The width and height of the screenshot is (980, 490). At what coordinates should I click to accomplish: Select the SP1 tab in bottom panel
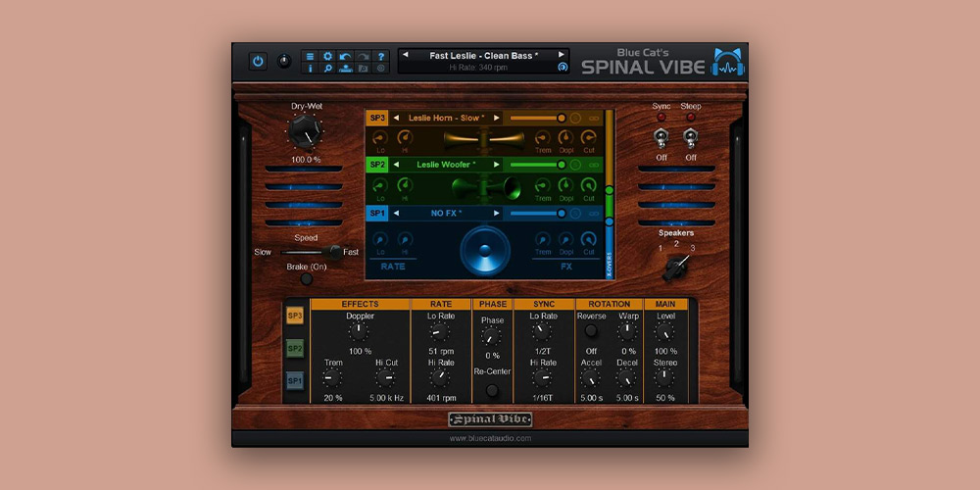pos(295,380)
